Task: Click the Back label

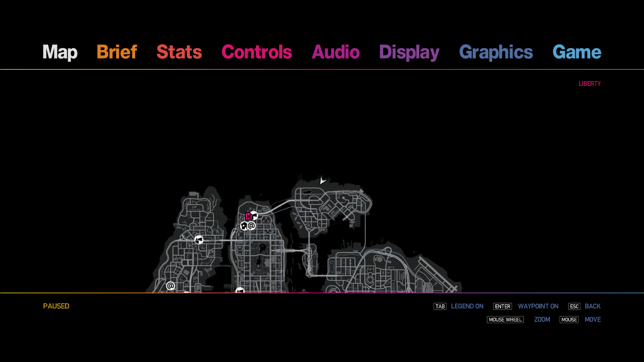Action: (x=592, y=306)
